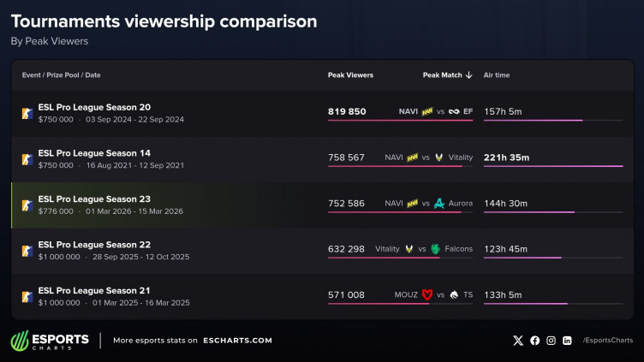This screenshot has height=362, width=644.
Task: Click the 819 850 peak viewers value
Action: point(347,111)
